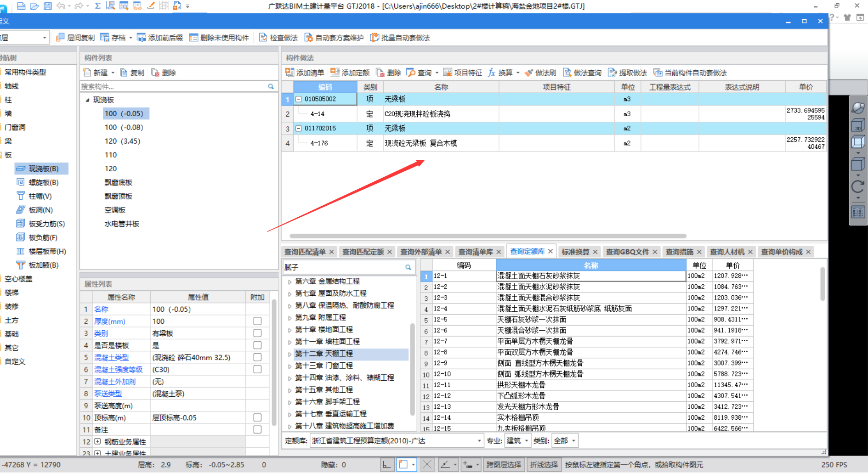868x473 pixels.
Task: Click the undo arrow icon
Action: click(61, 6)
